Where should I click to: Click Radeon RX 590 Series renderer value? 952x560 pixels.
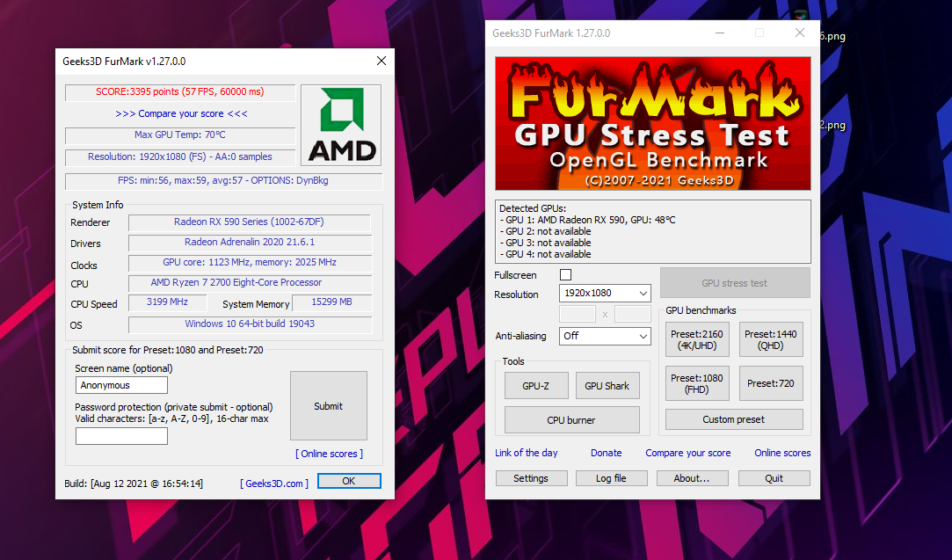pyautogui.click(x=249, y=222)
